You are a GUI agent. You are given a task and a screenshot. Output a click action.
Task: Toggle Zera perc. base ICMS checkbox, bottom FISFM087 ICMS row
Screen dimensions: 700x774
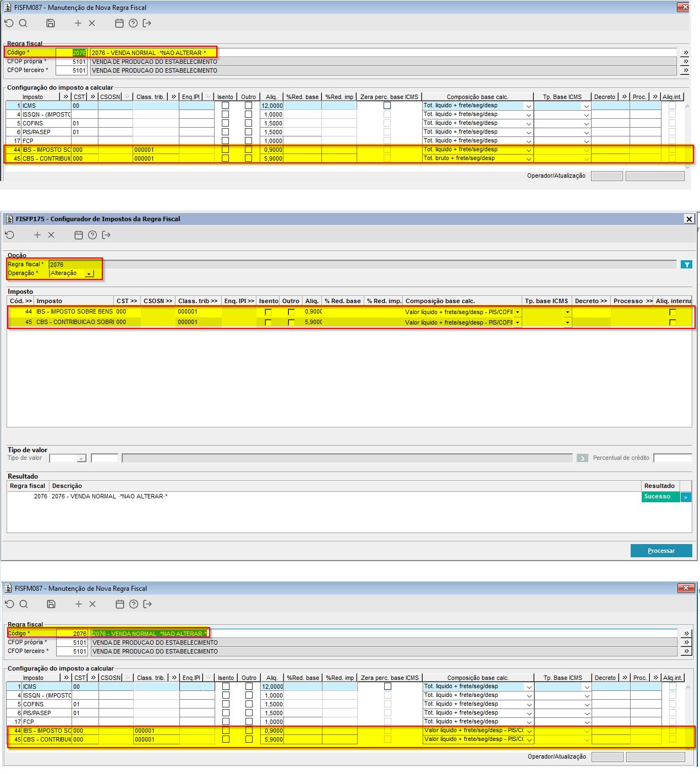(387, 687)
